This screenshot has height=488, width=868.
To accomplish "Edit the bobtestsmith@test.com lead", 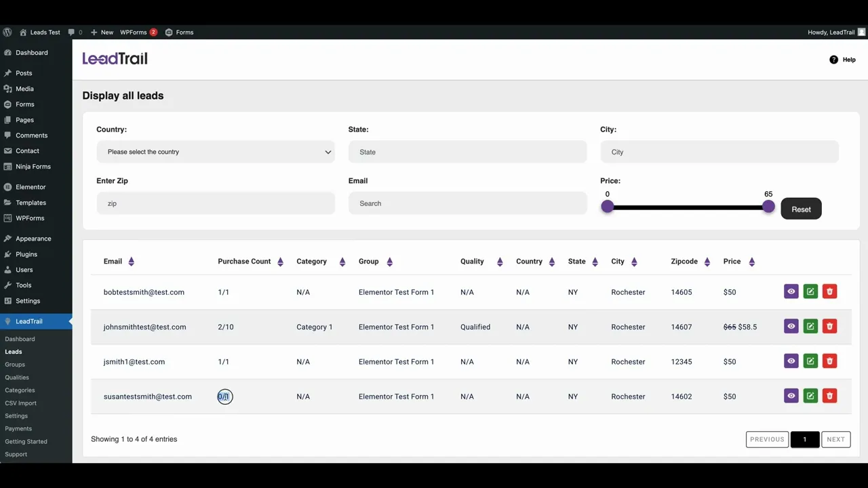I will (810, 291).
